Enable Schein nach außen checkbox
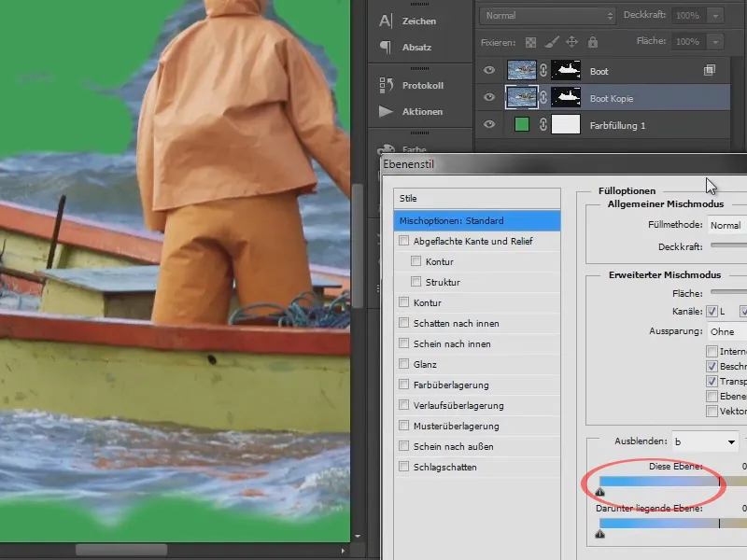Viewport: 747px width, 560px height. pyautogui.click(x=404, y=446)
